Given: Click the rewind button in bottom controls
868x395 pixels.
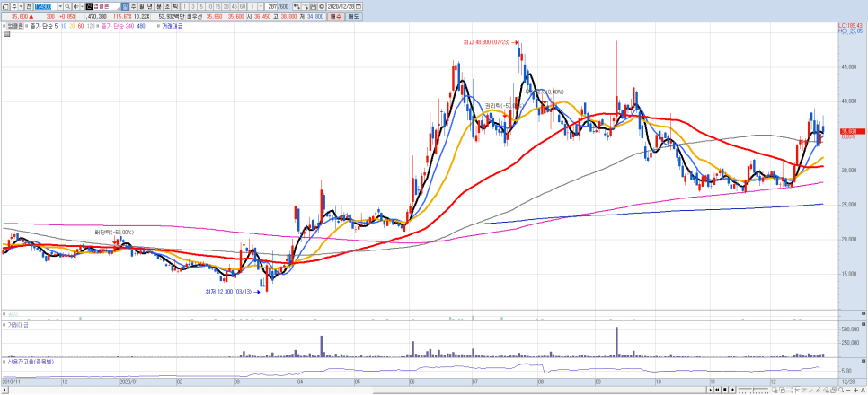Looking at the screenshot, I should coord(717,390).
